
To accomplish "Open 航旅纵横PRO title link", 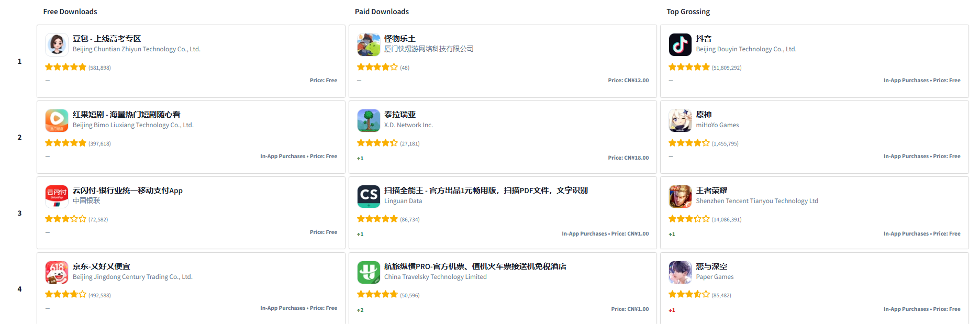I will 475,266.
